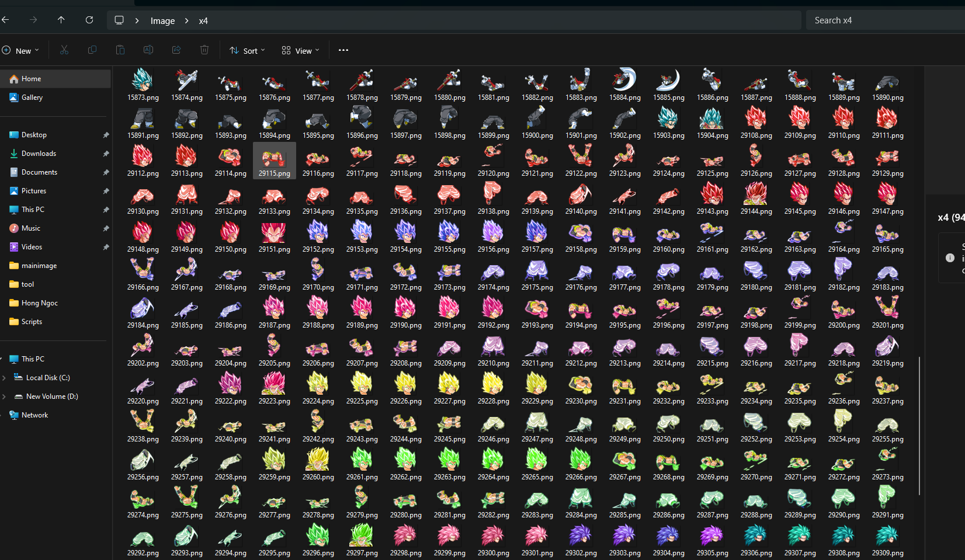This screenshot has width=965, height=560.
Task: Refresh the current folder view
Action: click(89, 20)
